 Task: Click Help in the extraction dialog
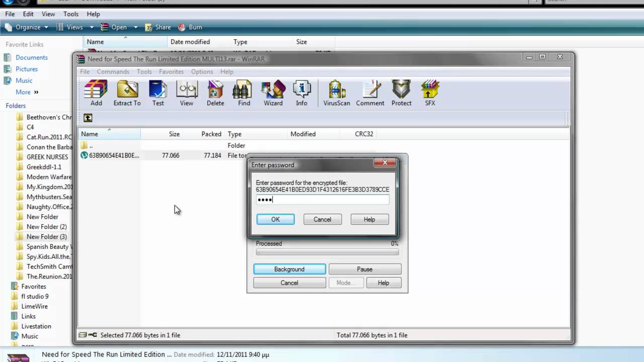click(x=383, y=283)
